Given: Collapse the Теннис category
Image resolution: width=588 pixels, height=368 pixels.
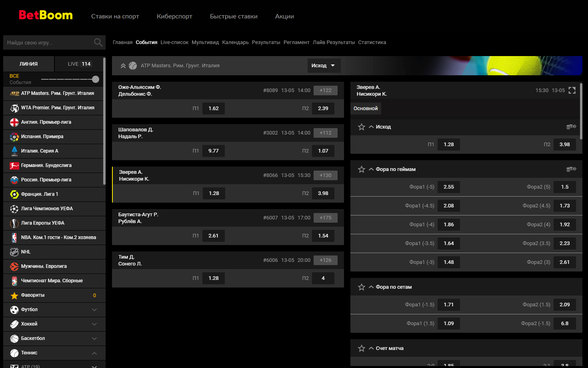Looking at the screenshot, I should coord(94,353).
